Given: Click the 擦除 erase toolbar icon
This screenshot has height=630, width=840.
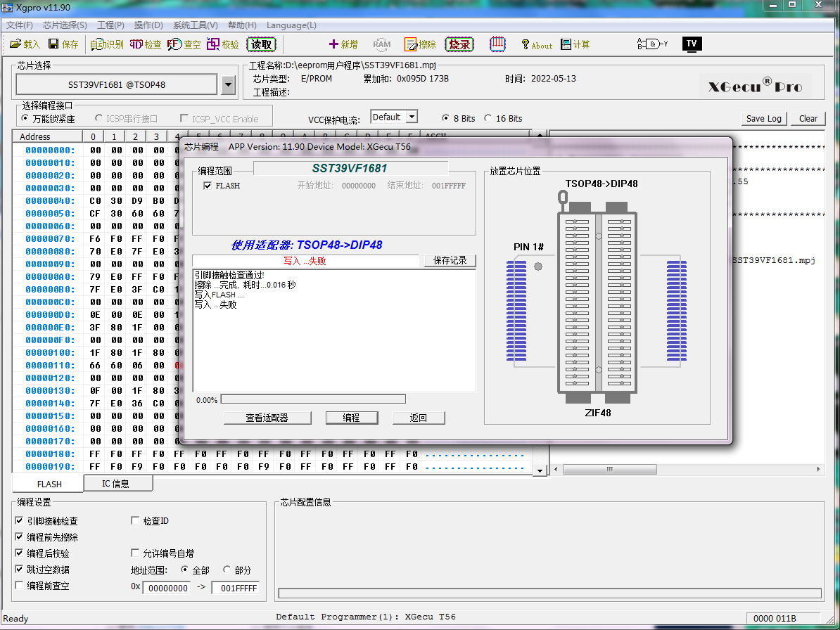Looking at the screenshot, I should click(420, 44).
